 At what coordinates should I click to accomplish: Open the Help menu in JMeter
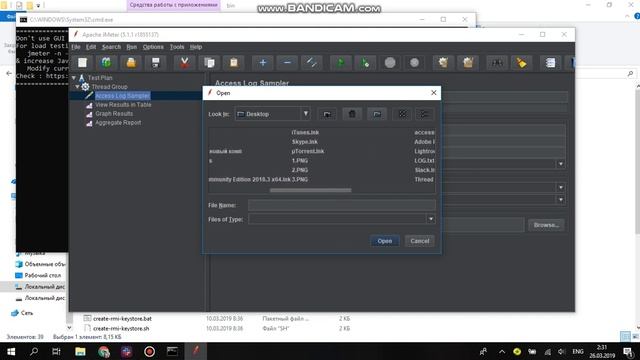tap(196, 47)
